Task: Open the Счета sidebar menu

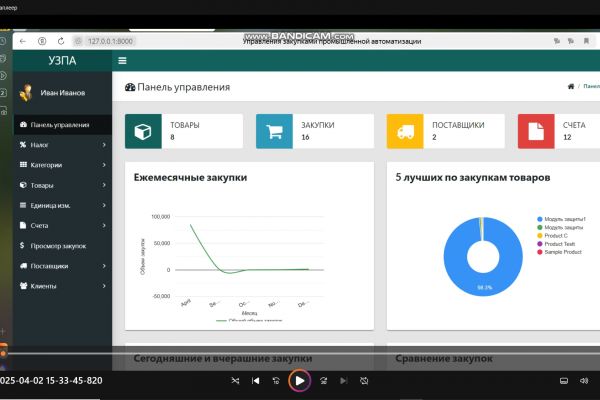Action: (63, 225)
